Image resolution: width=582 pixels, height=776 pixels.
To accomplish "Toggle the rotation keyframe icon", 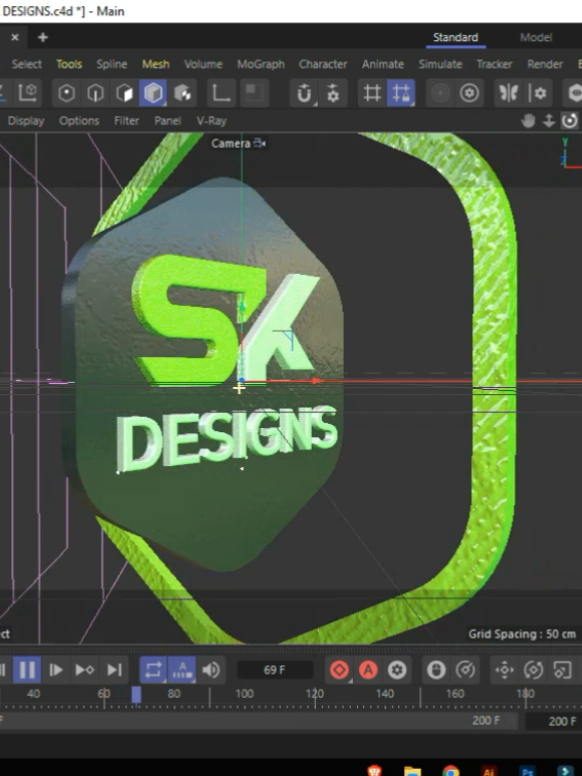I will click(534, 670).
